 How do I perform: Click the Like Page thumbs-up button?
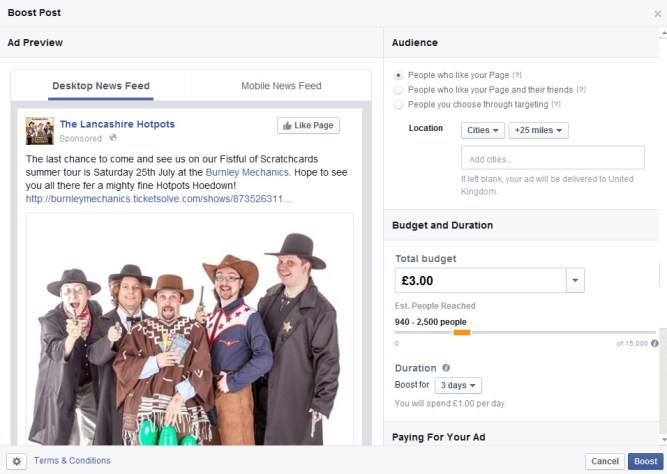308,126
